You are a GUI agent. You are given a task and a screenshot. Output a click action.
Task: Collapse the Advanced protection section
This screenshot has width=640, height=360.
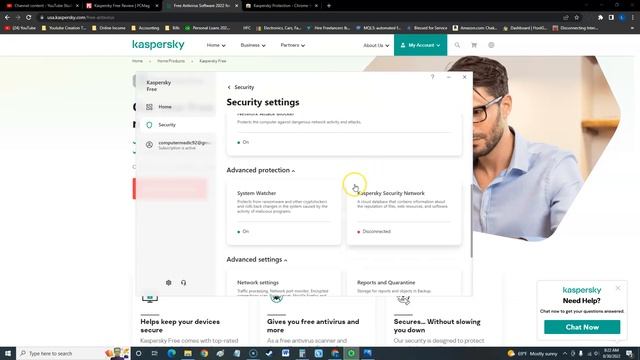coord(261,170)
